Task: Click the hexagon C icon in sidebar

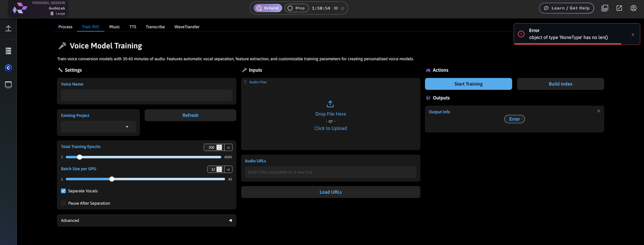Action: click(8, 68)
